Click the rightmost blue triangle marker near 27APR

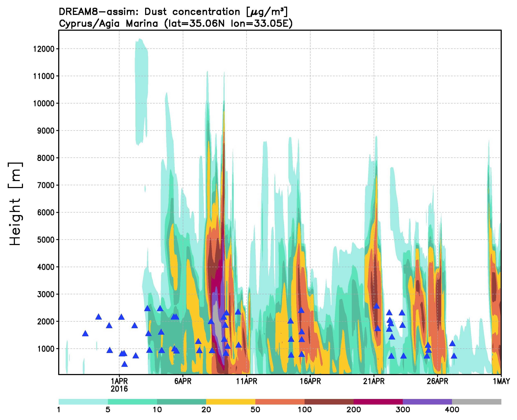(x=454, y=356)
